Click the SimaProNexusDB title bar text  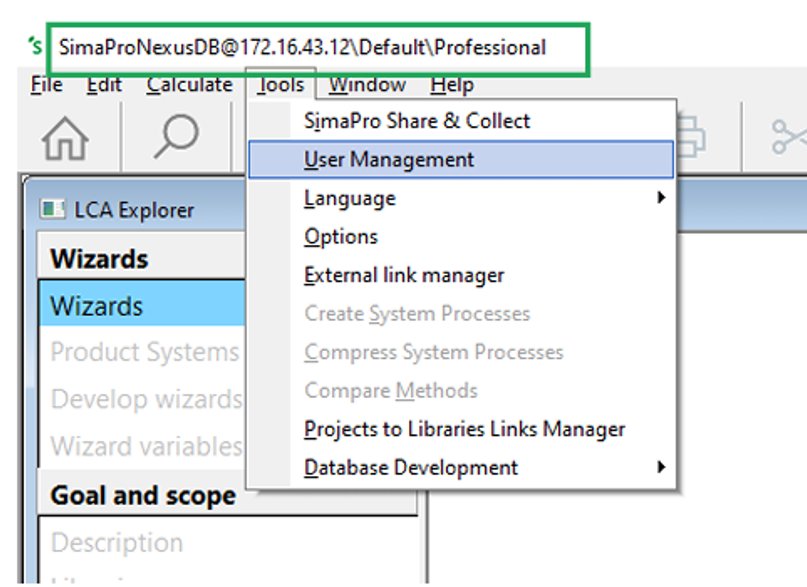[x=302, y=47]
